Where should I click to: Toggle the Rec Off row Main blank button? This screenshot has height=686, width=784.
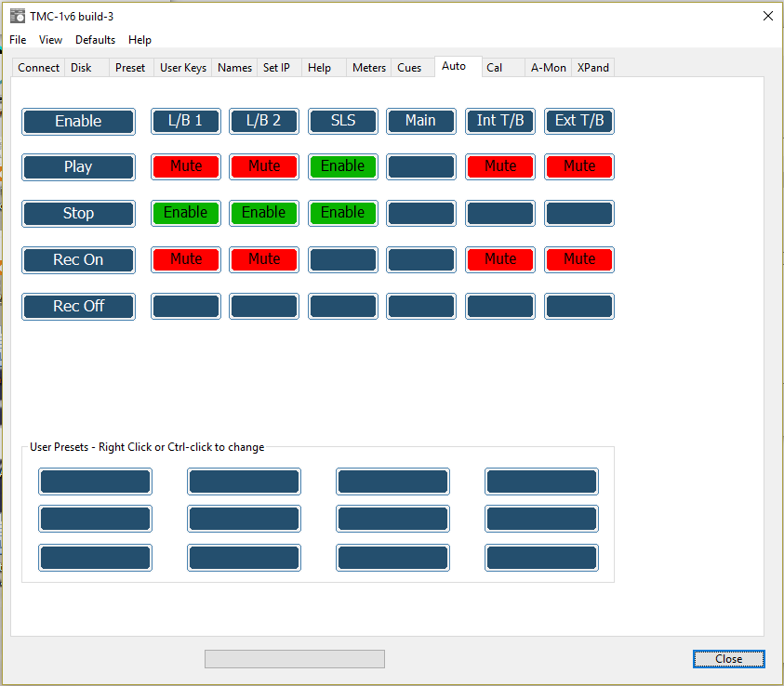[421, 306]
